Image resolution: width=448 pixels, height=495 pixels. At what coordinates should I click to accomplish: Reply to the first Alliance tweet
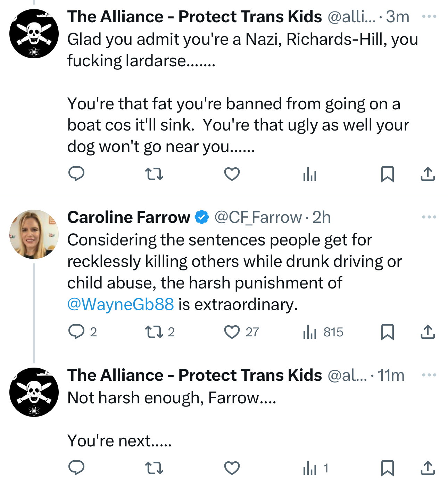click(76, 174)
